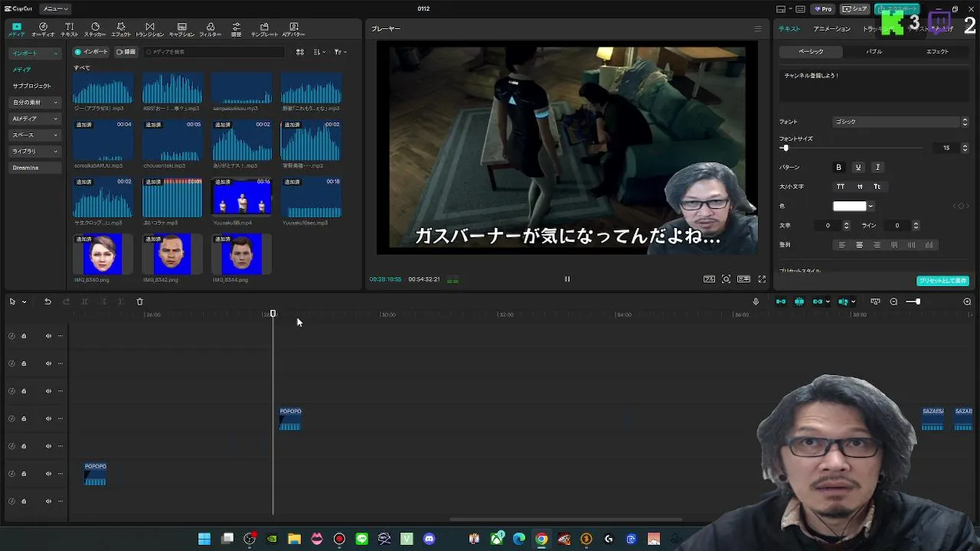Pause playback in the player
The height and width of the screenshot is (551, 980).
567,279
